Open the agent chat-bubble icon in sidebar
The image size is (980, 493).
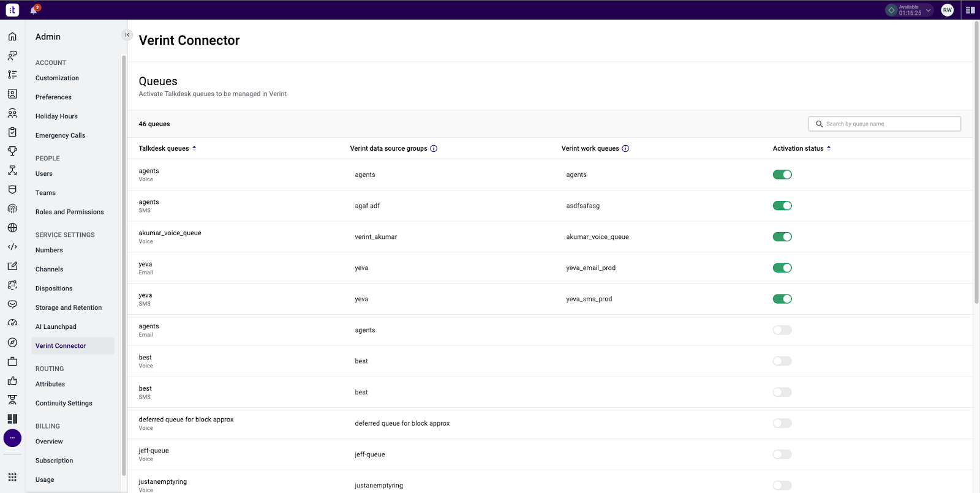tap(12, 56)
